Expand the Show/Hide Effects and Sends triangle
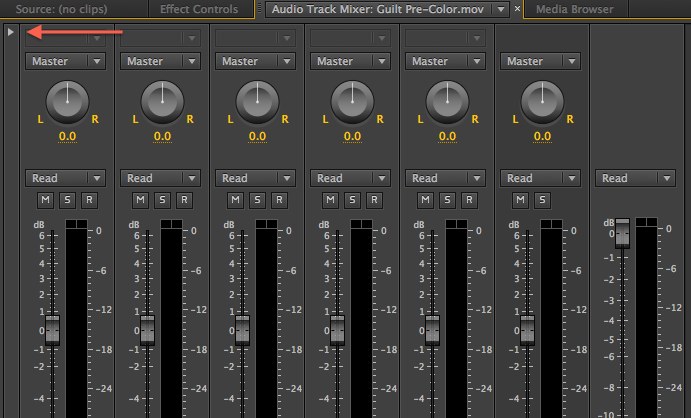The height and width of the screenshot is (418, 691). point(10,32)
